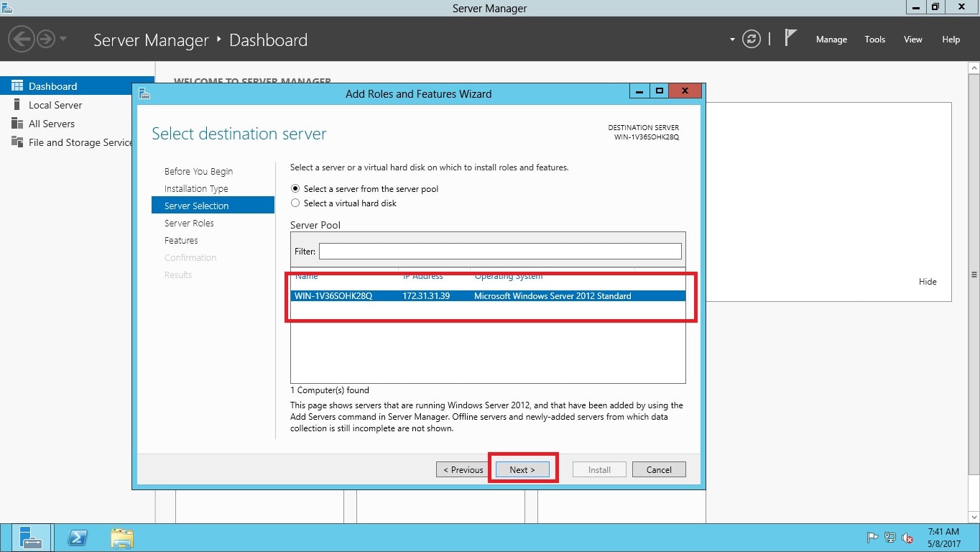The width and height of the screenshot is (980, 552).
Task: Open the notifications flag in Server Manager
Action: (790, 38)
